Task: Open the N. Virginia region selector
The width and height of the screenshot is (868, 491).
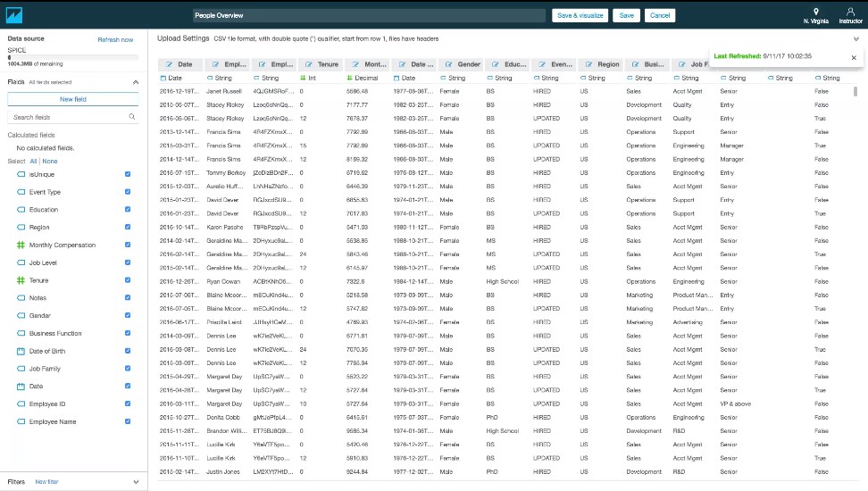Action: click(x=815, y=15)
